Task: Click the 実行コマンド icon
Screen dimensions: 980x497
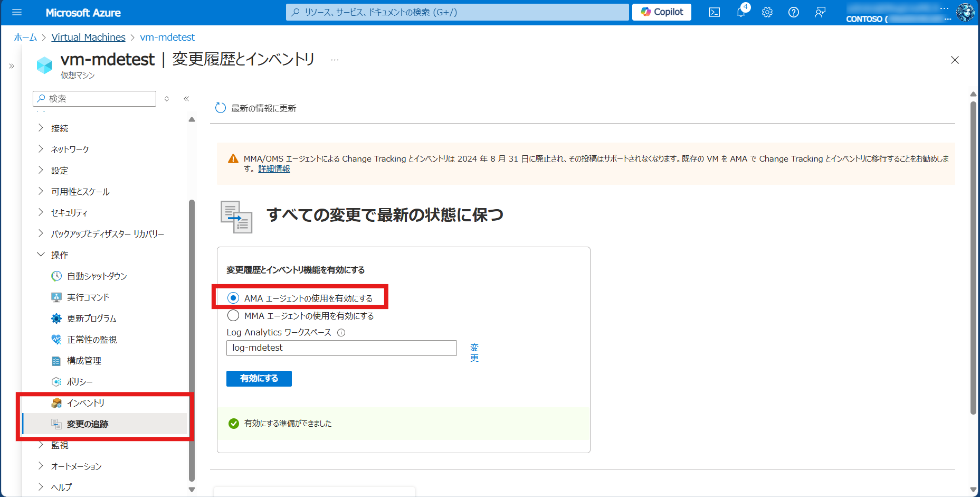Action: pos(56,297)
